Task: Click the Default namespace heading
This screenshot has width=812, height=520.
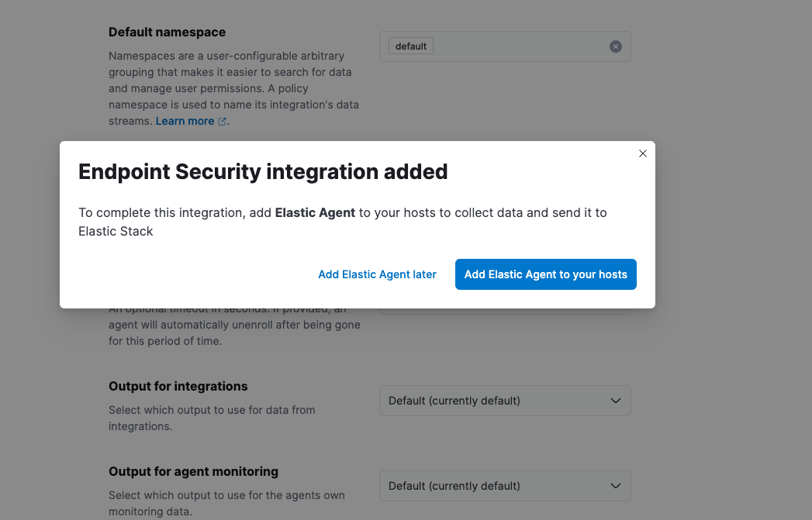Action: pos(167,32)
